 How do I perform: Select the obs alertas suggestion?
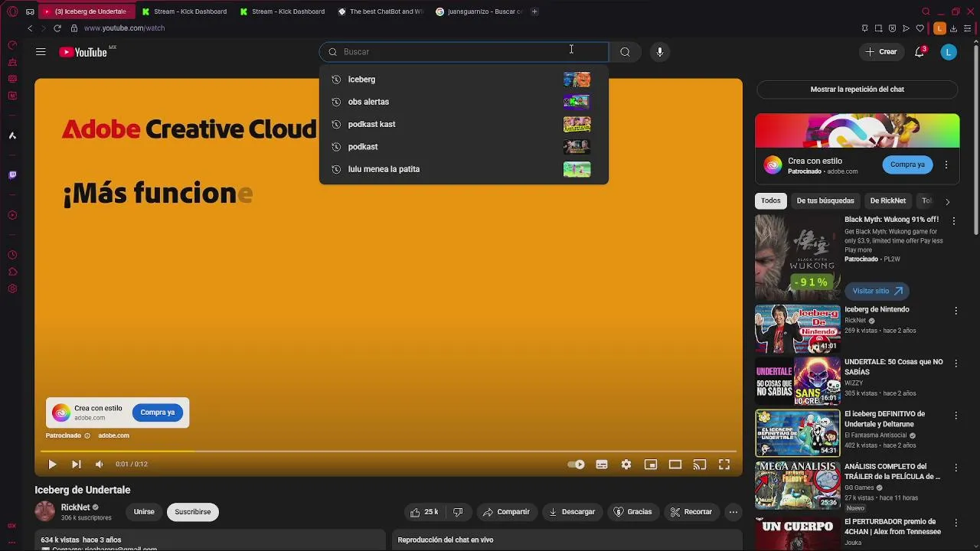click(x=463, y=102)
